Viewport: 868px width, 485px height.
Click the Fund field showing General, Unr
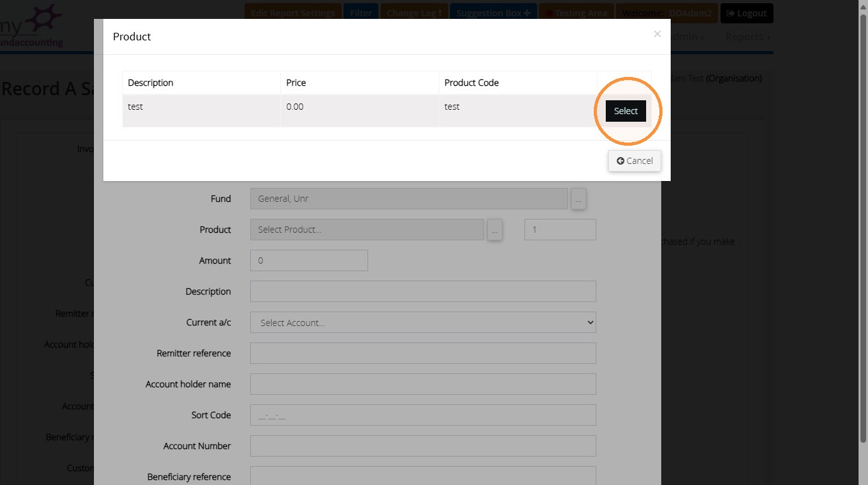click(408, 199)
